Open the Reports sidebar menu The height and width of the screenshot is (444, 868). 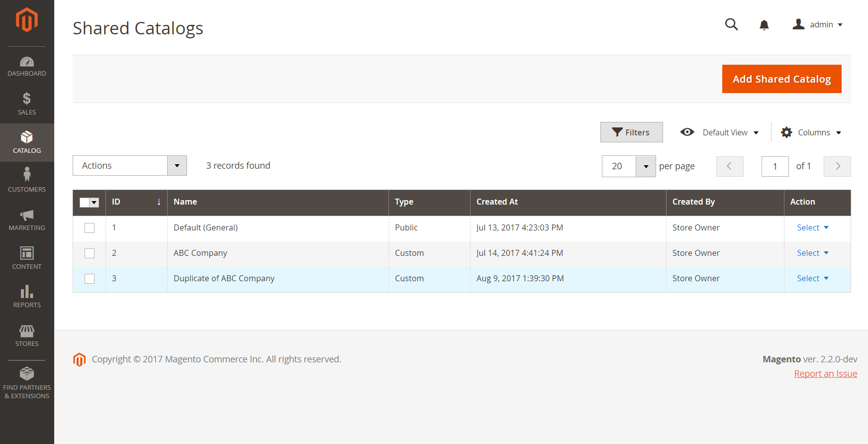pos(27,297)
